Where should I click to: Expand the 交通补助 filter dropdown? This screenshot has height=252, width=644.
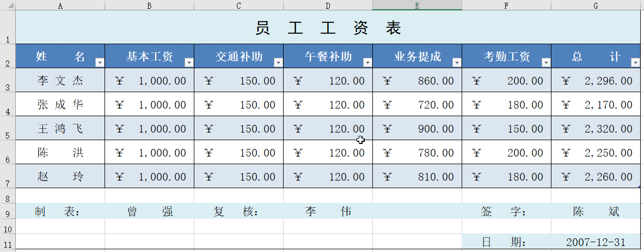tap(278, 63)
